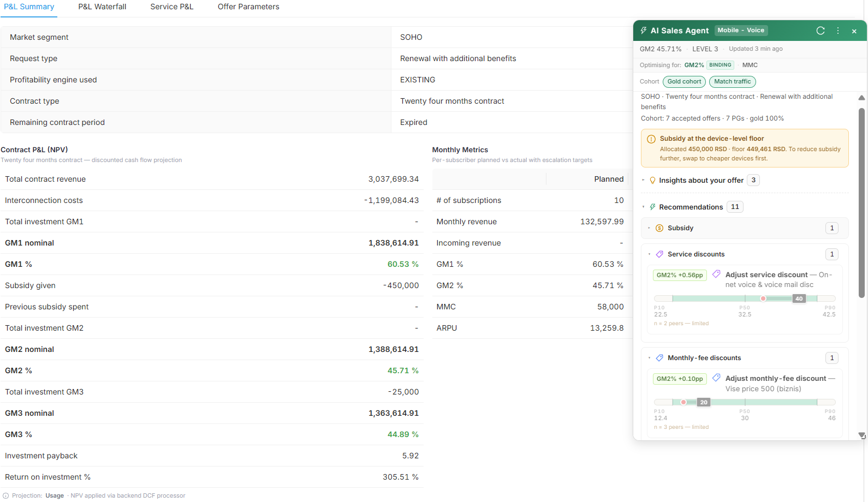Click the tag icon beside Adjust service discount

pyautogui.click(x=716, y=274)
